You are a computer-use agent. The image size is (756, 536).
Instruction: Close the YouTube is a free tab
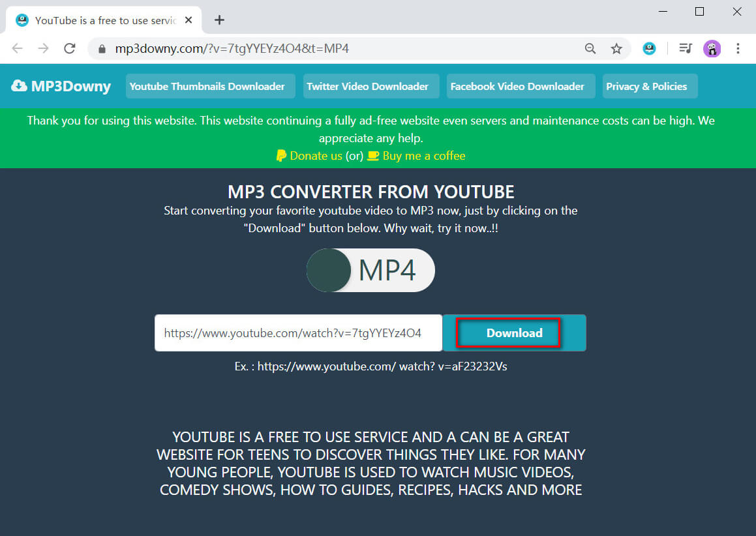click(x=189, y=20)
